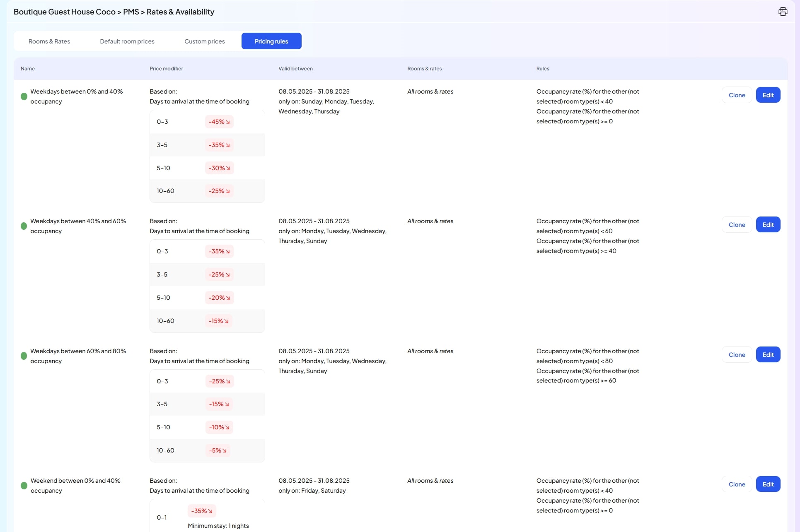800x532 pixels.
Task: Switch to Default room prices tab
Action: (127, 41)
